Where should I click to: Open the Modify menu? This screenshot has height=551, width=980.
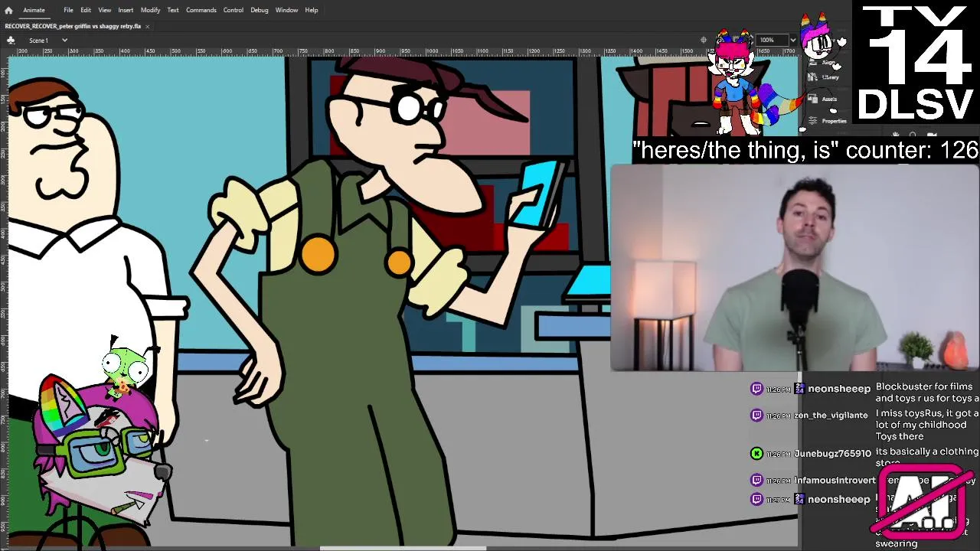(x=150, y=10)
